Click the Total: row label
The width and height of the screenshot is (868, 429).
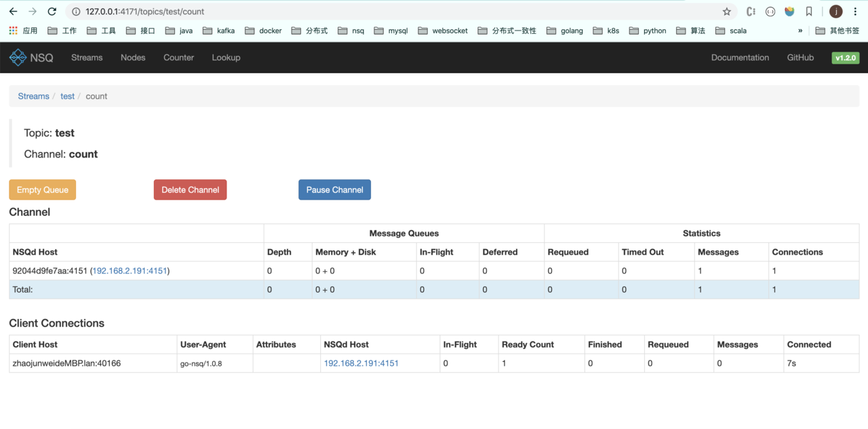[x=22, y=290]
